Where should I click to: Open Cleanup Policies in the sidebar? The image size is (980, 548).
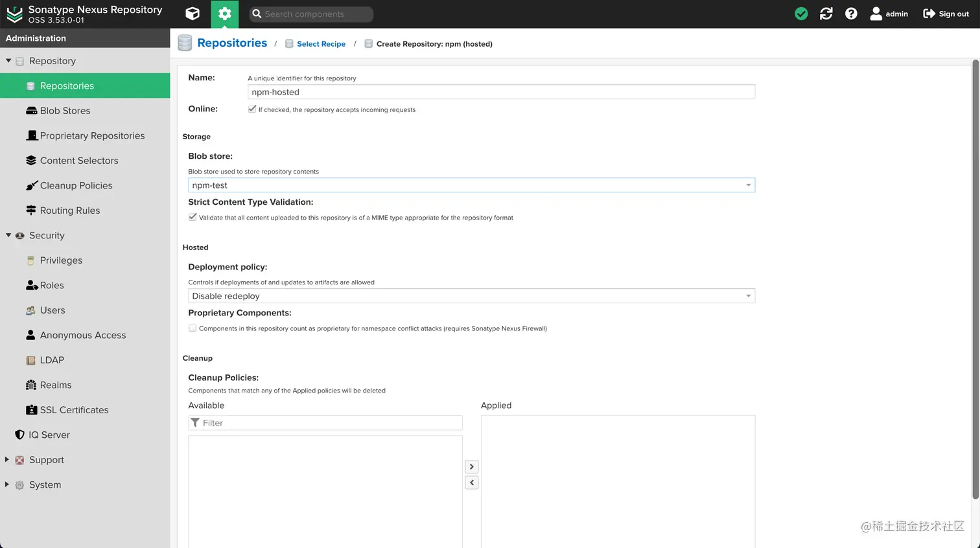[x=76, y=185]
